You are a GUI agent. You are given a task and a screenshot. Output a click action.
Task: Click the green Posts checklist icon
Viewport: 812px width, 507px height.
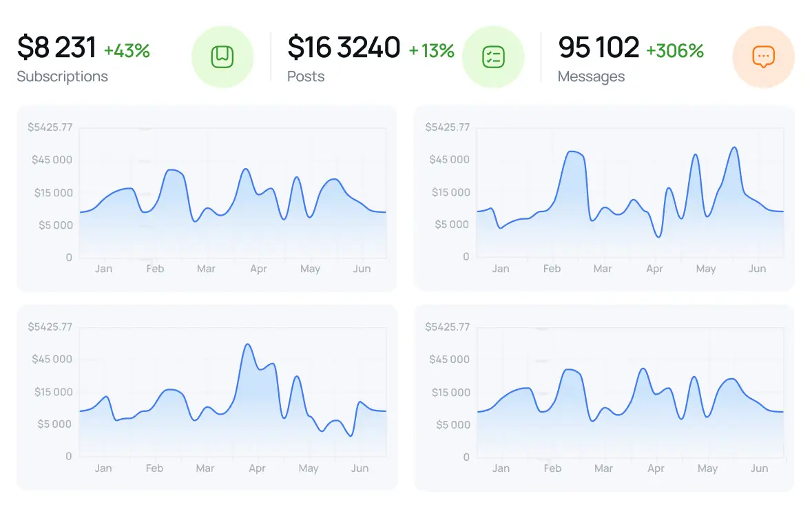tap(493, 56)
